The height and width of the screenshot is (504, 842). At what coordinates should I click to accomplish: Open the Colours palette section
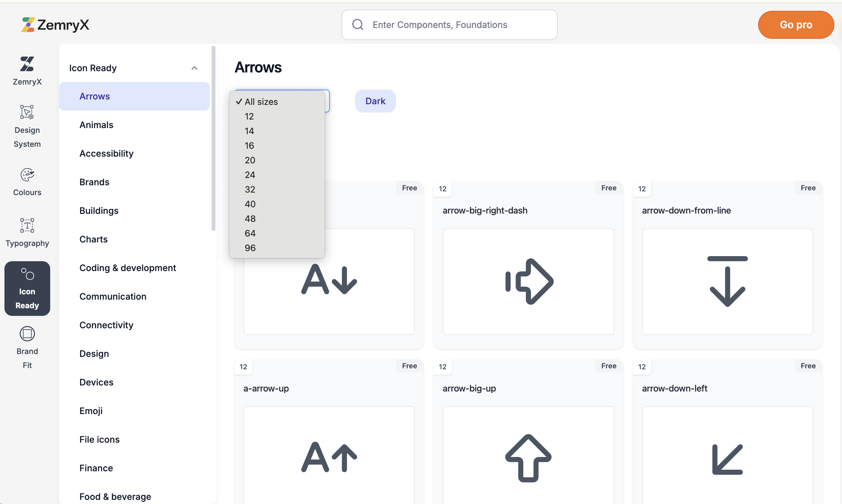point(27,182)
